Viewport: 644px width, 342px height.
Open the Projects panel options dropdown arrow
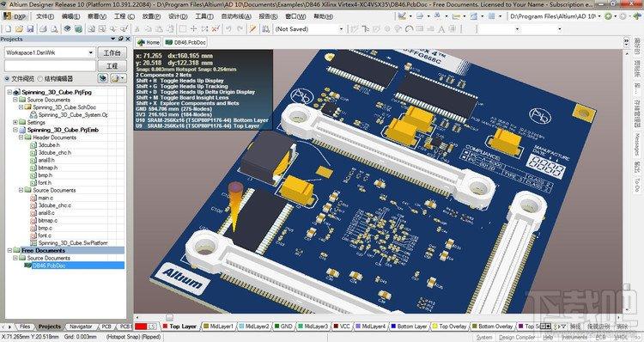point(113,39)
